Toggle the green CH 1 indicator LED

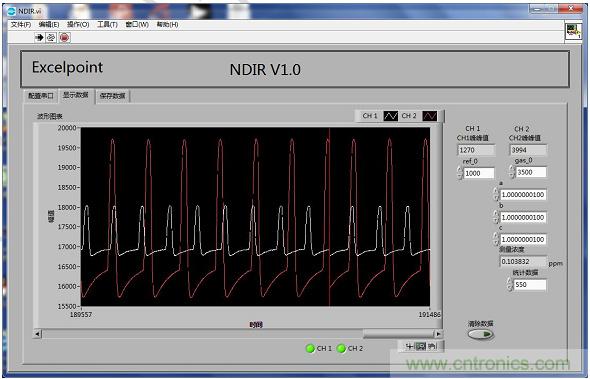point(310,349)
